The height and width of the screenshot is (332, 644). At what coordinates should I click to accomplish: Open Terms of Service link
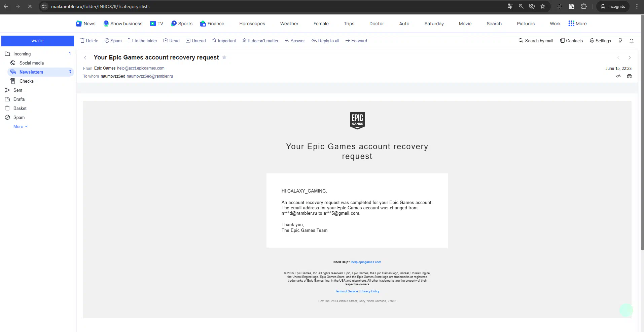pos(347,291)
